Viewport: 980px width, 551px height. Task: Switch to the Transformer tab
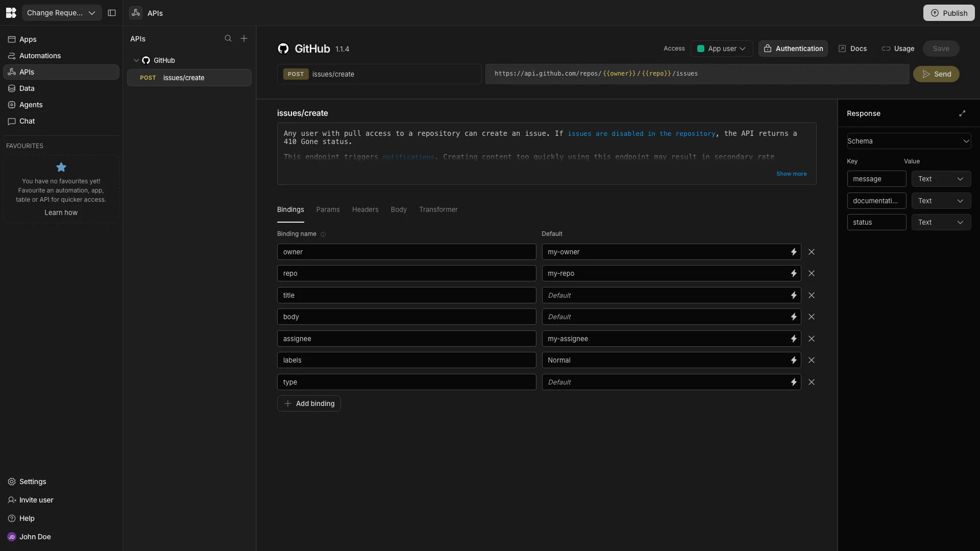pyautogui.click(x=438, y=209)
